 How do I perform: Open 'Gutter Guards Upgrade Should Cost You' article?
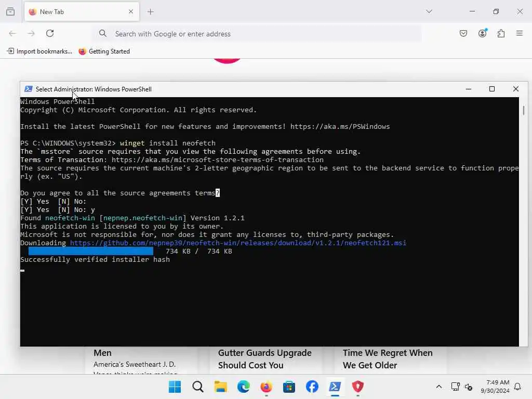264,359
